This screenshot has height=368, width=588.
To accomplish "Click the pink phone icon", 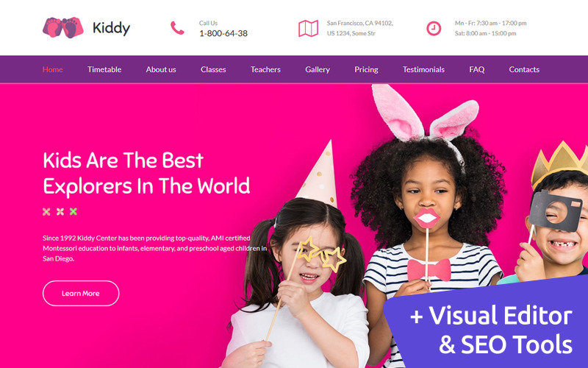I will (177, 28).
